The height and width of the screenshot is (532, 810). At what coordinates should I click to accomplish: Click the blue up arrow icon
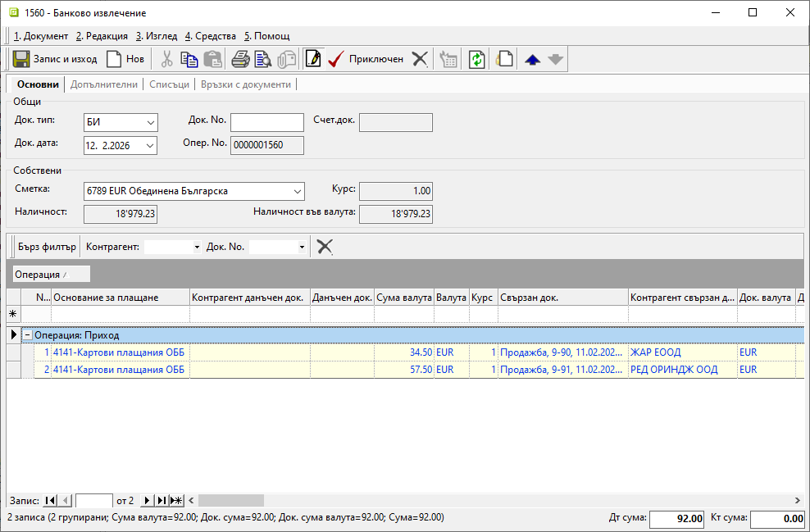click(x=533, y=59)
